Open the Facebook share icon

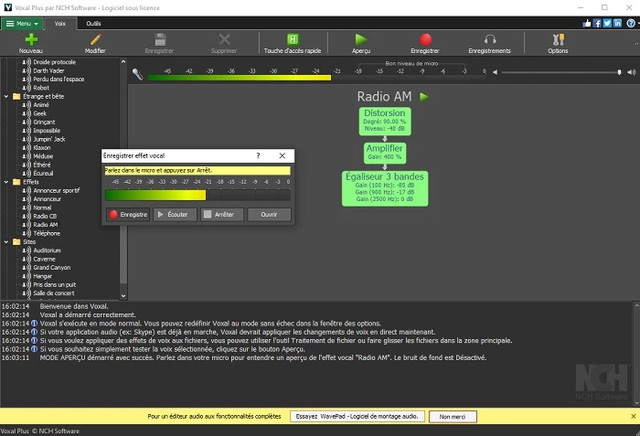pos(597,23)
